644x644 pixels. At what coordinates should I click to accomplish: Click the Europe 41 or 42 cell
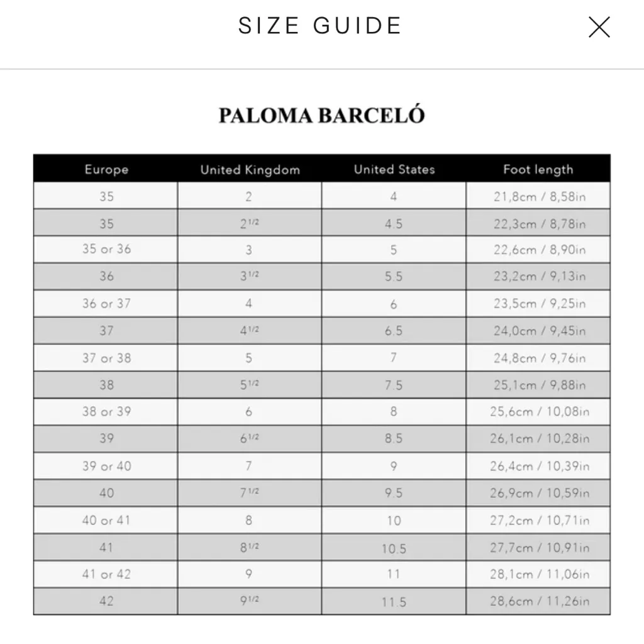pos(106,574)
